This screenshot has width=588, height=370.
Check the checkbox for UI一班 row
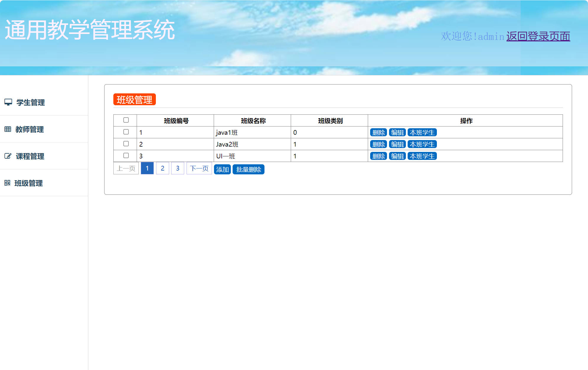[x=126, y=155]
